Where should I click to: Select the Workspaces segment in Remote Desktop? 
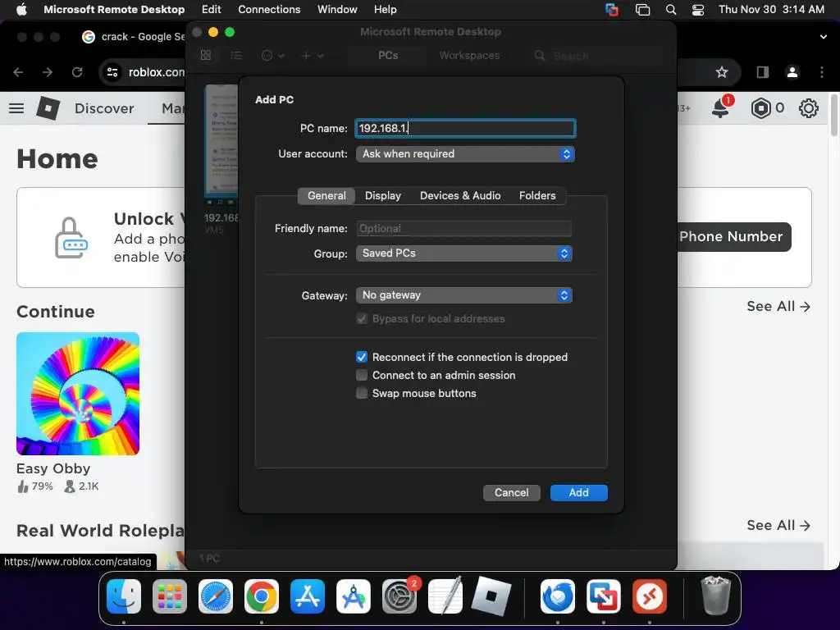pyautogui.click(x=469, y=55)
